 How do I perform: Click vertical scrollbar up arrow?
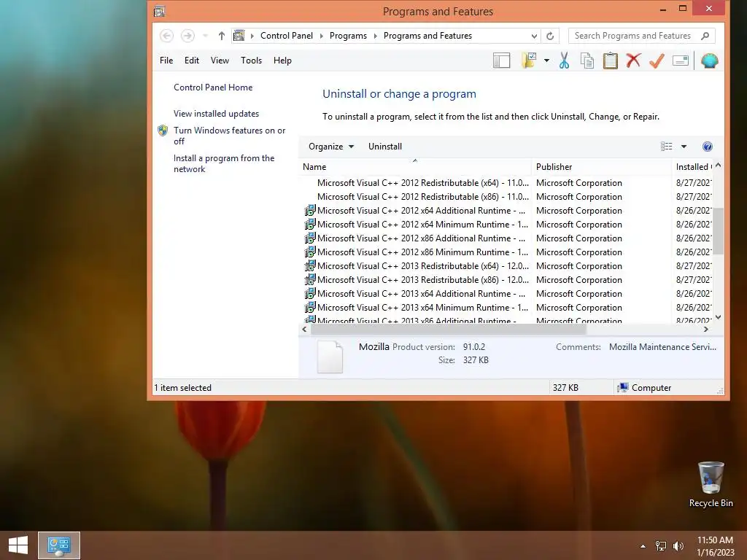click(719, 166)
